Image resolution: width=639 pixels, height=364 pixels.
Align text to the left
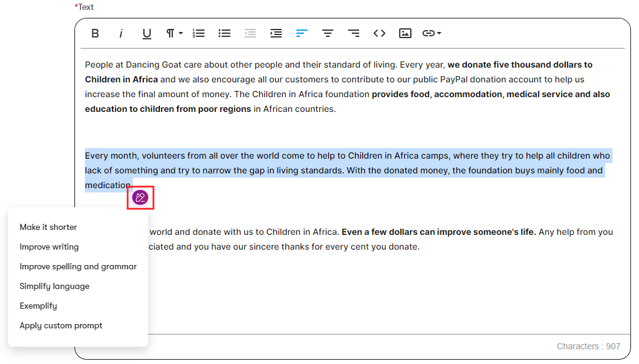point(301,33)
